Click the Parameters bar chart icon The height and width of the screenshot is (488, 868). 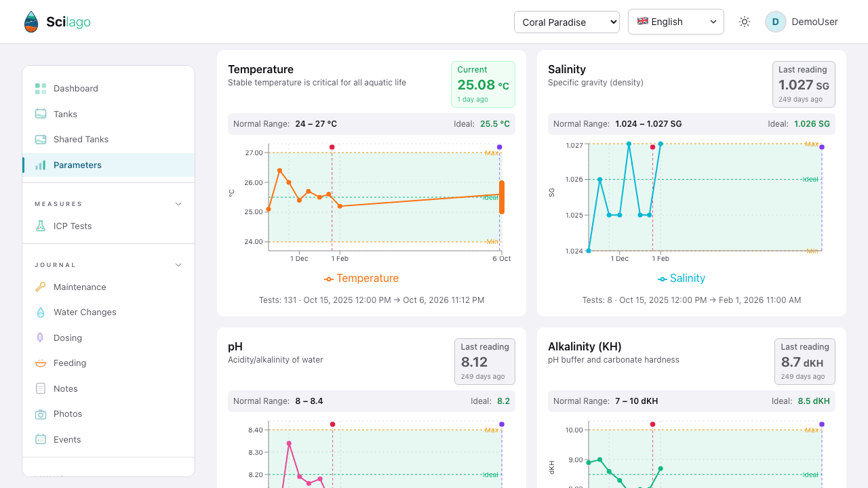pos(41,165)
